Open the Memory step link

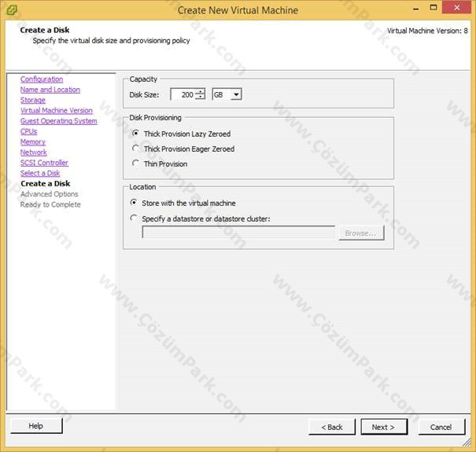pyautogui.click(x=33, y=142)
